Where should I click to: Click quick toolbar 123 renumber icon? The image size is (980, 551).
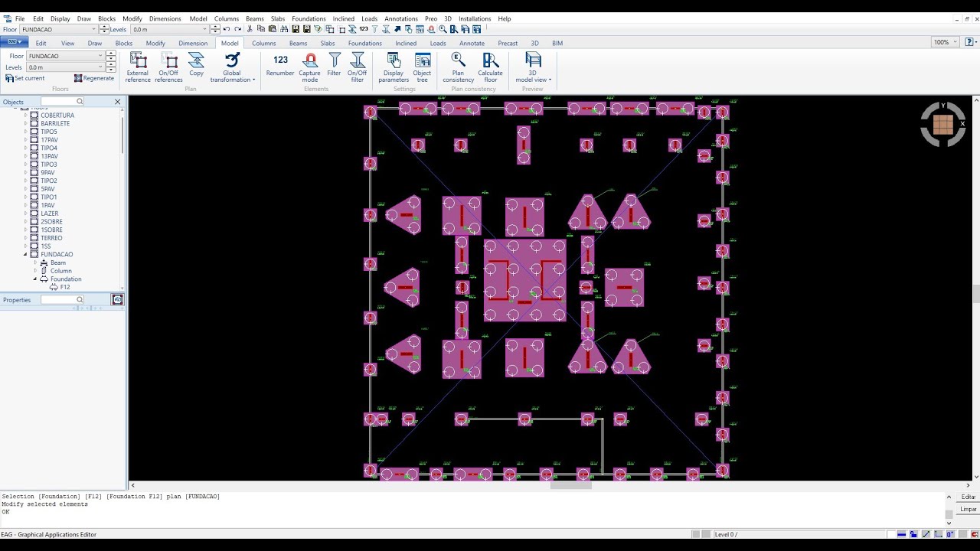click(x=364, y=29)
